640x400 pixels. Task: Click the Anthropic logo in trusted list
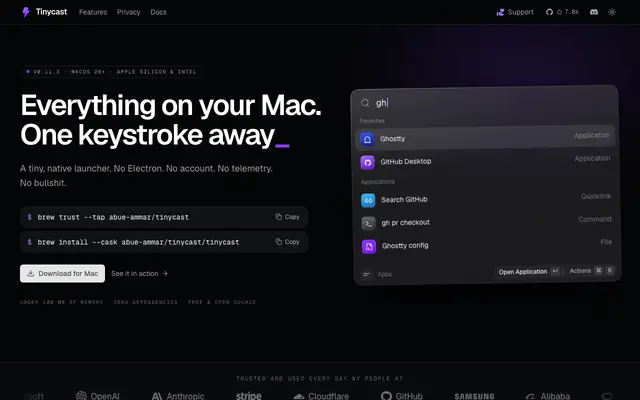point(178,396)
